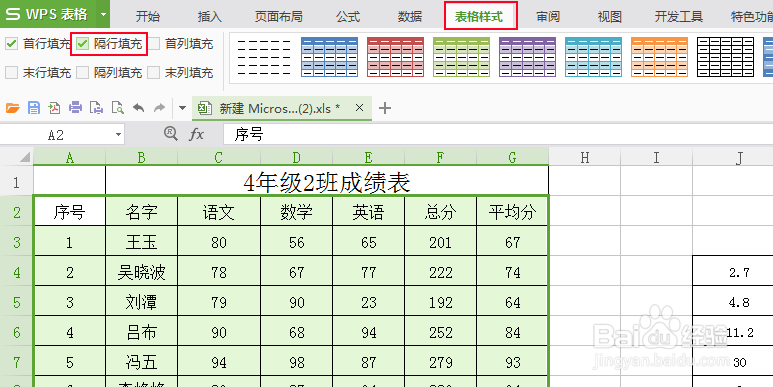The height and width of the screenshot is (387, 773).
Task: Select the 总分 cell showing 252
Action: 440,332
